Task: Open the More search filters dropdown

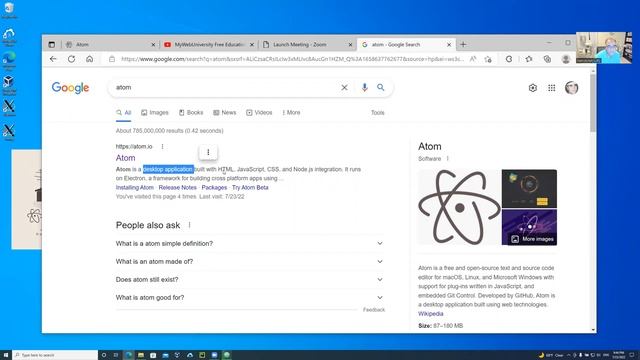Action: (x=291, y=113)
